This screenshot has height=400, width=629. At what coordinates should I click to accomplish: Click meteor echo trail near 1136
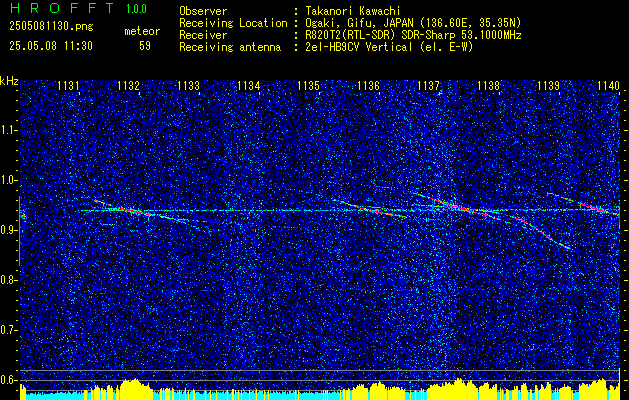pos(371,209)
